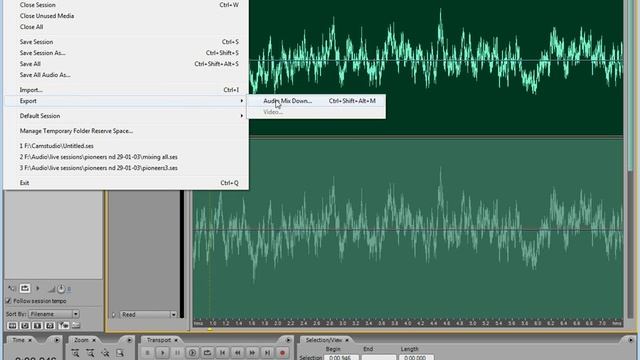This screenshot has height=360, width=640.
Task: Click first show-file-type icon under Sort By
Action: click(12, 326)
